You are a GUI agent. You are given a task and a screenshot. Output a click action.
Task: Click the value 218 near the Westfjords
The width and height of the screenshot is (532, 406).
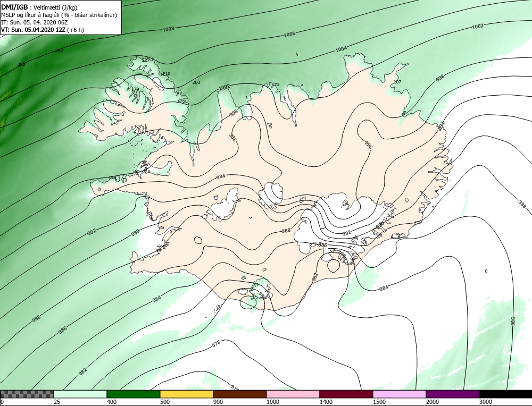(x=167, y=74)
